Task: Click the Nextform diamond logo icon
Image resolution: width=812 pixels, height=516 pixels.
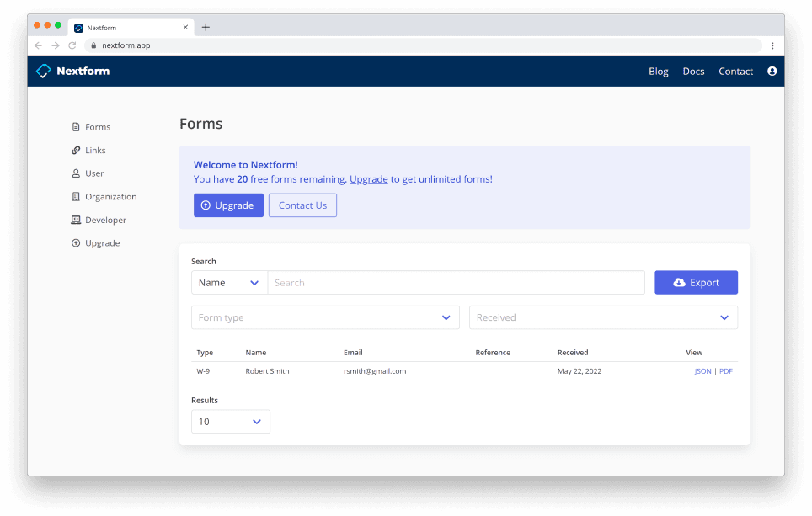Action: click(44, 71)
